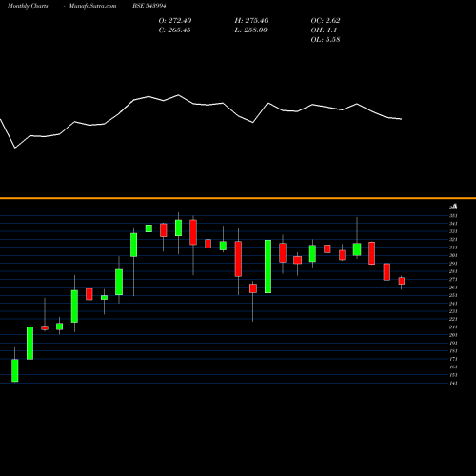Click the "OC: 2.62" reading

click(326, 21)
